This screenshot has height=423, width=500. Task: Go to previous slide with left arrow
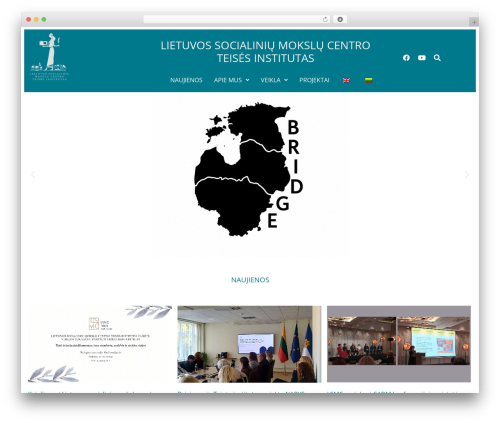[x=33, y=175]
